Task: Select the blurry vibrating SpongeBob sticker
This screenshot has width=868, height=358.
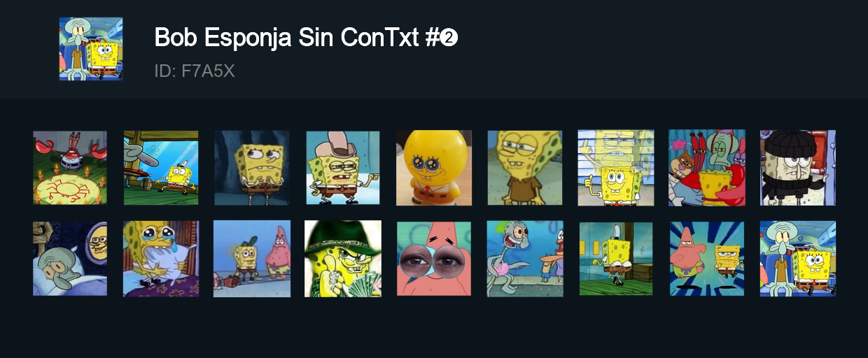Action: [x=616, y=168]
